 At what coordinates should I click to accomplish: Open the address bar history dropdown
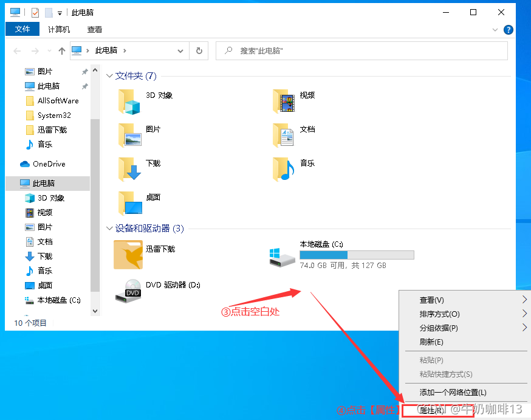click(180, 51)
